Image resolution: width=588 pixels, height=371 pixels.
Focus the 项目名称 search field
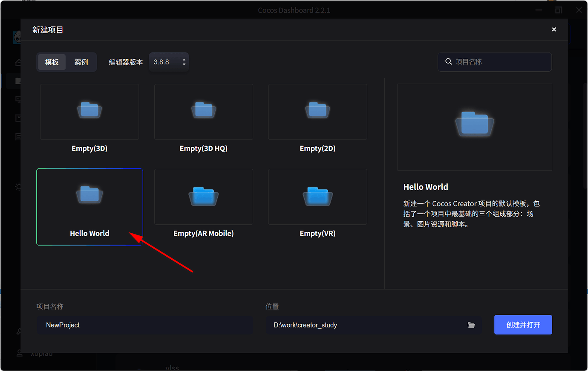pyautogui.click(x=495, y=62)
